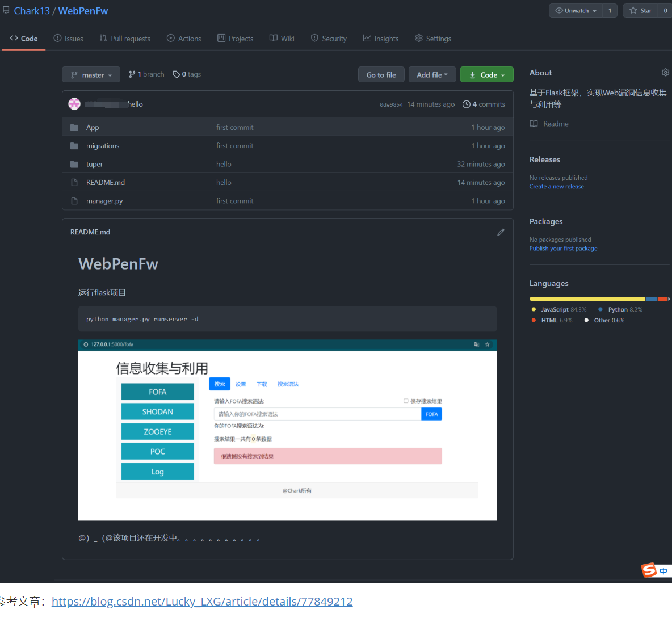Click the README screenshot FOFA button
The image size is (672, 626).
point(157,392)
